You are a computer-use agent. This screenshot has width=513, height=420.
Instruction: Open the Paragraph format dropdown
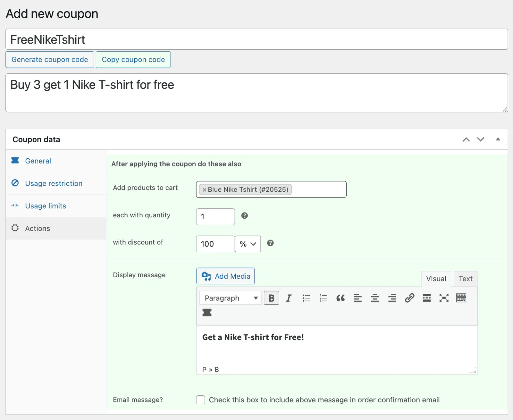tap(231, 298)
